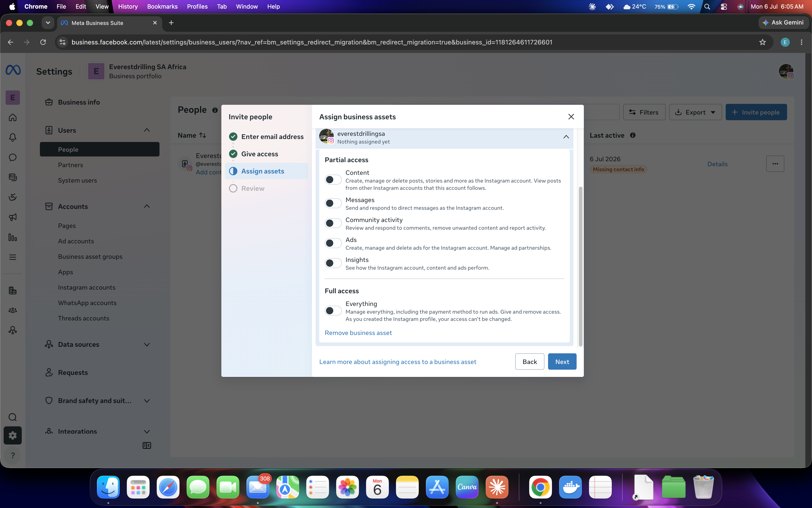Go to Enter email address step

click(272, 136)
